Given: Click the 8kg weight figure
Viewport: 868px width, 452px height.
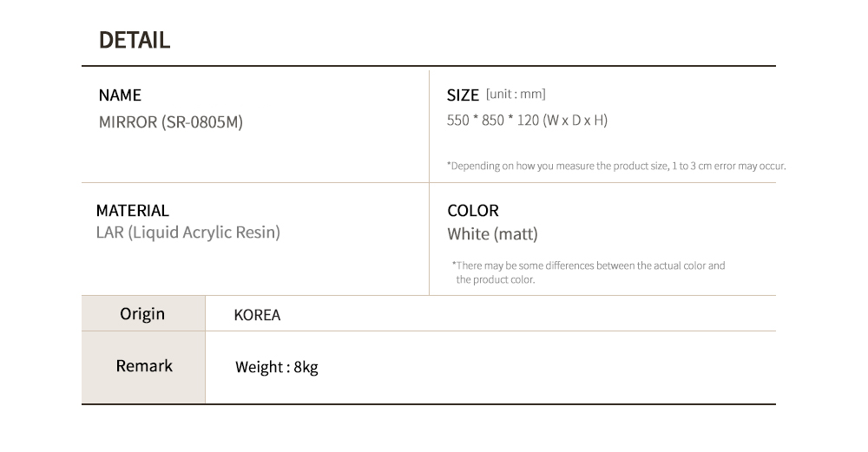Looking at the screenshot, I should [306, 367].
